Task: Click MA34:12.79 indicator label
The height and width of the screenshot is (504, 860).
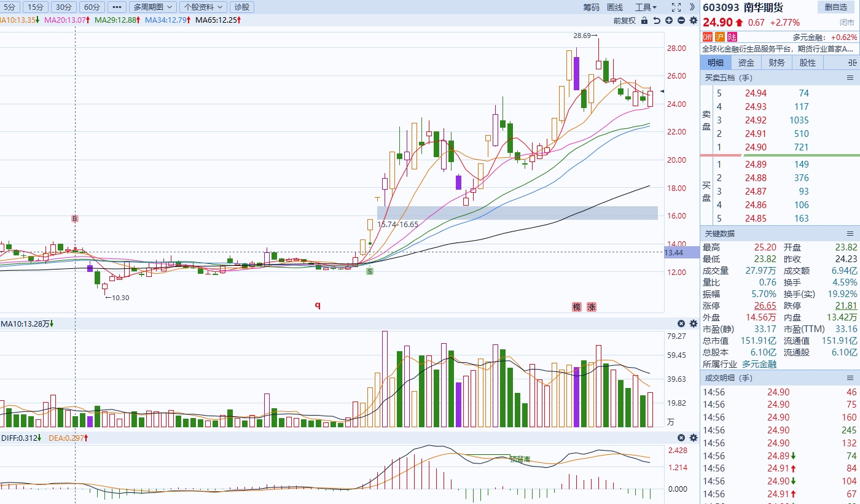Action: pos(168,20)
